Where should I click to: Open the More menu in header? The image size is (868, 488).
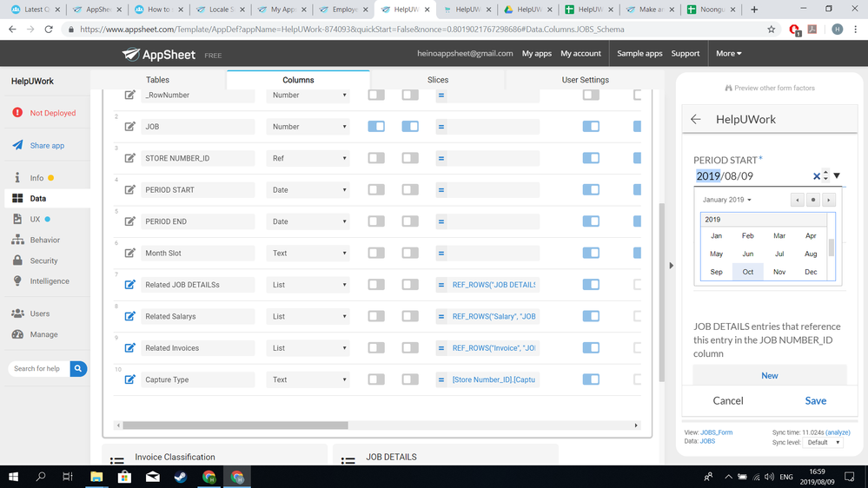point(728,54)
